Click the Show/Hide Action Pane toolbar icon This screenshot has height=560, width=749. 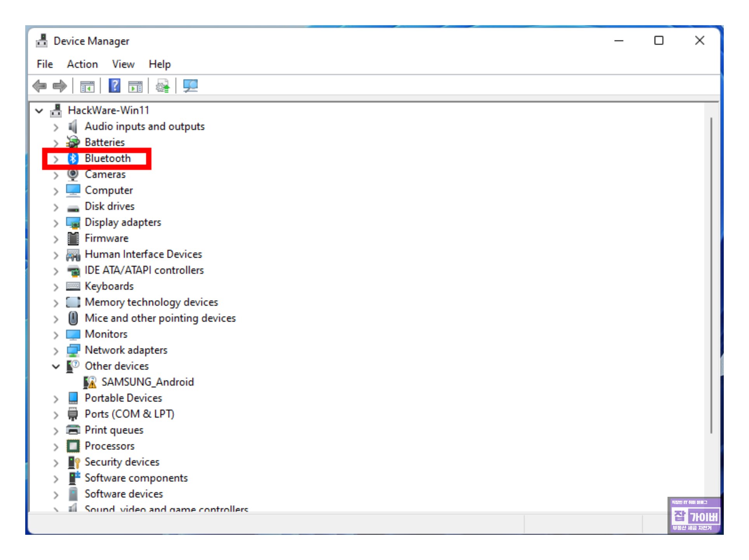[x=135, y=86]
